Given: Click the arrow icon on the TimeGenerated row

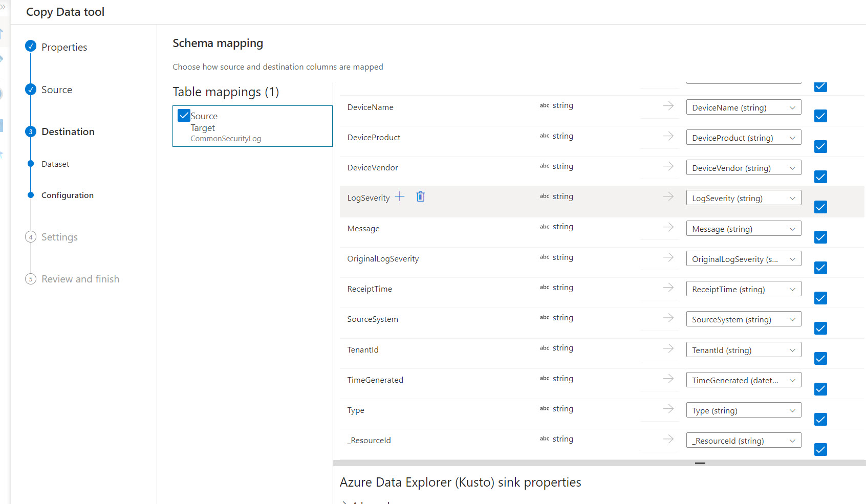Looking at the screenshot, I should (x=668, y=379).
